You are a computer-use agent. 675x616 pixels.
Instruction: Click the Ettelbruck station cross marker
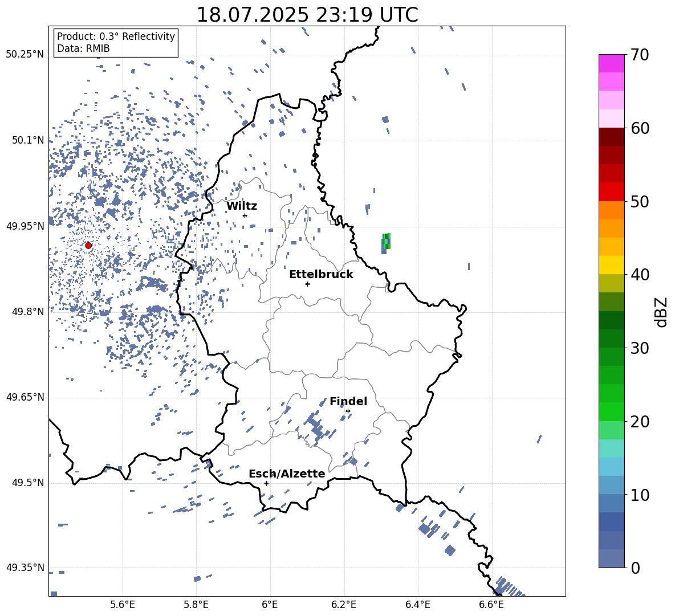(x=307, y=284)
